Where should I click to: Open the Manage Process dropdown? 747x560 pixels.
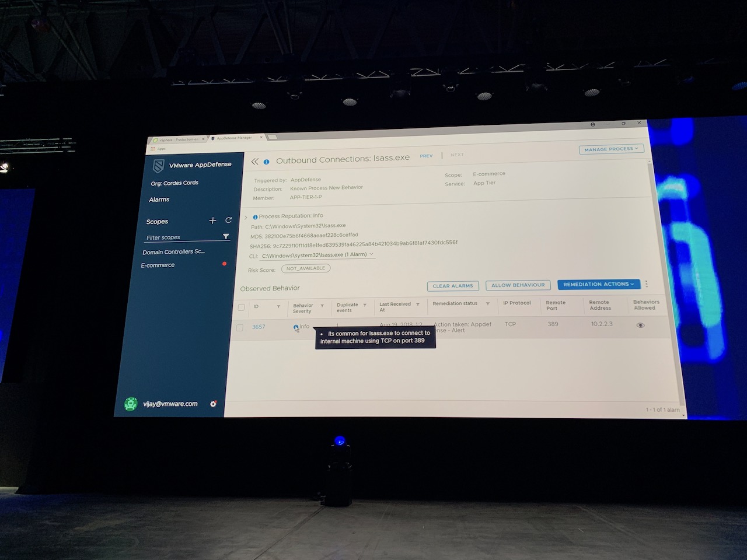[611, 149]
